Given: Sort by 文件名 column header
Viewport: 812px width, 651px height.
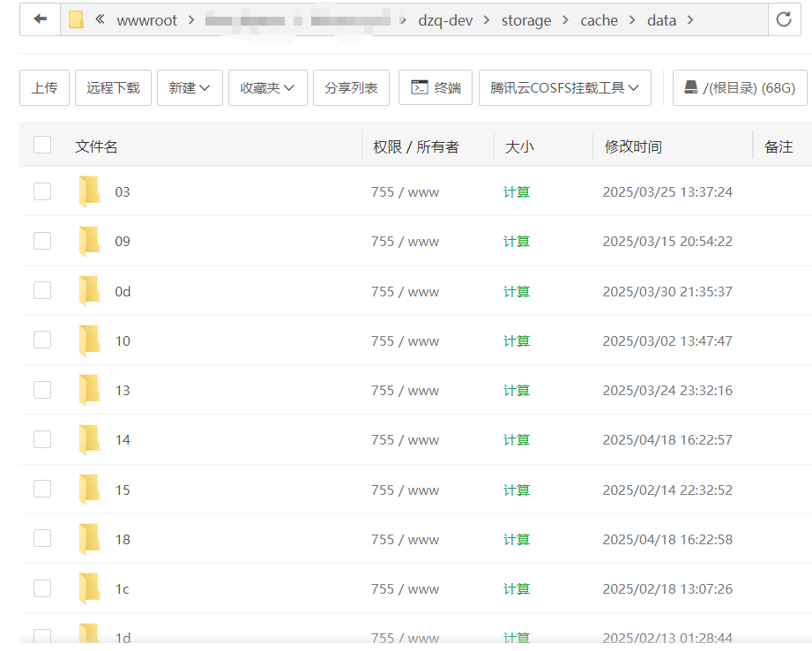Looking at the screenshot, I should click(96, 146).
